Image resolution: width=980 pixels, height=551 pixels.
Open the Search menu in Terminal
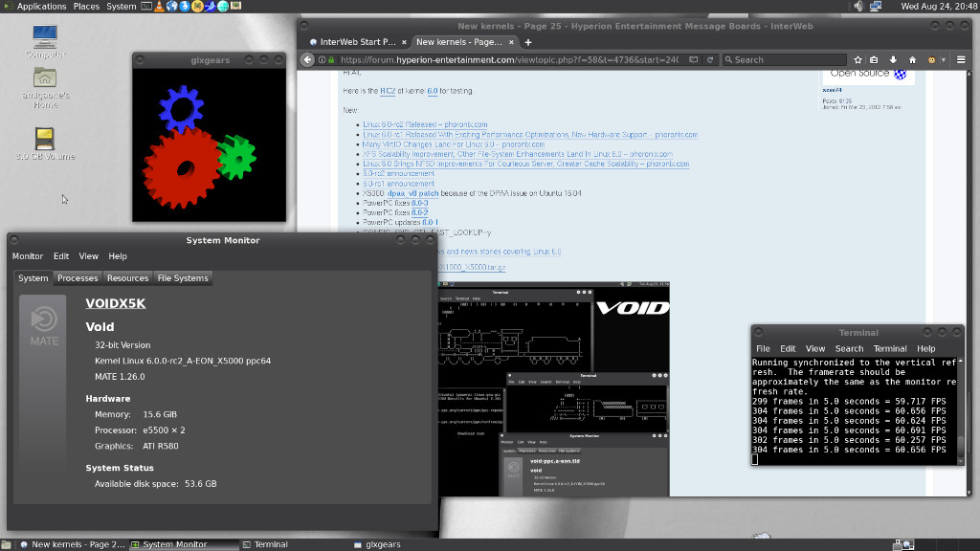point(849,348)
